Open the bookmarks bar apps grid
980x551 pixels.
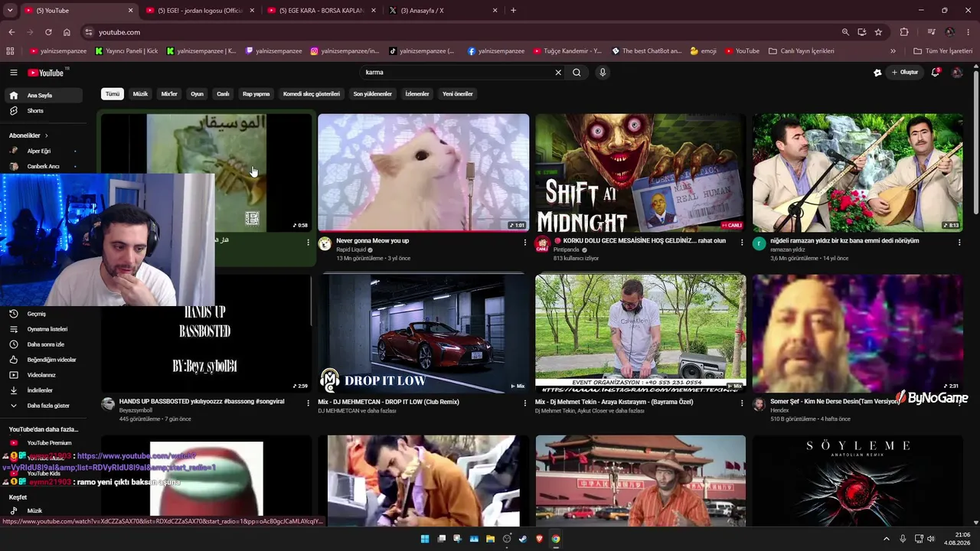(x=10, y=51)
